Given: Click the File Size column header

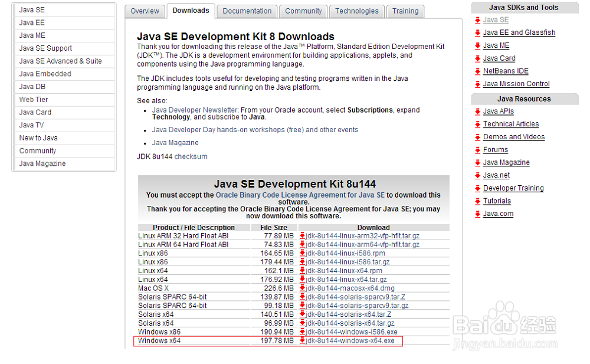Looking at the screenshot, I should (274, 227).
